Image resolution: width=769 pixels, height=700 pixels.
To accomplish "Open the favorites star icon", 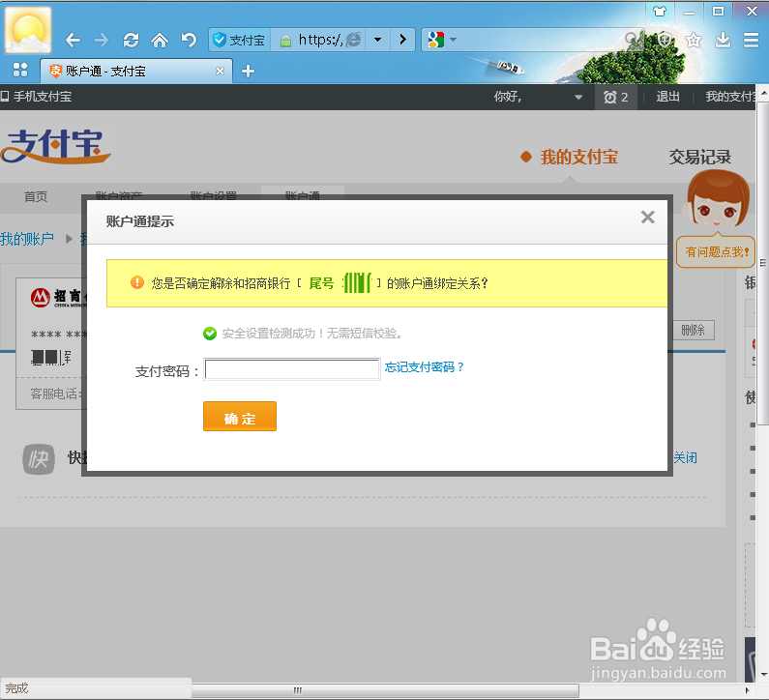I will [693, 40].
